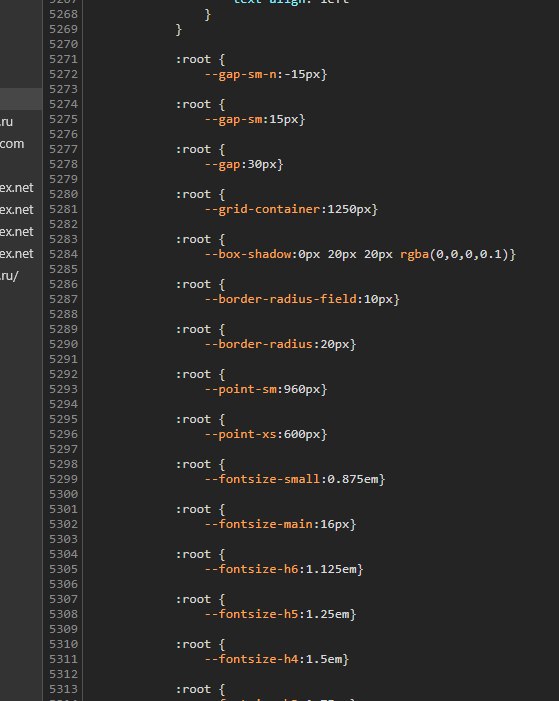Open sidebar entry ending in '.ru/'
The width and height of the screenshot is (559, 701).
[x=9, y=276]
